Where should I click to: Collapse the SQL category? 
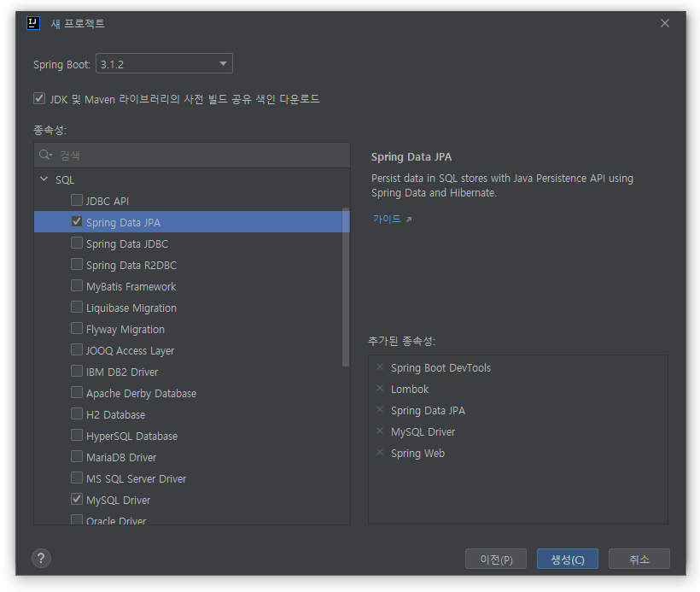click(x=44, y=179)
